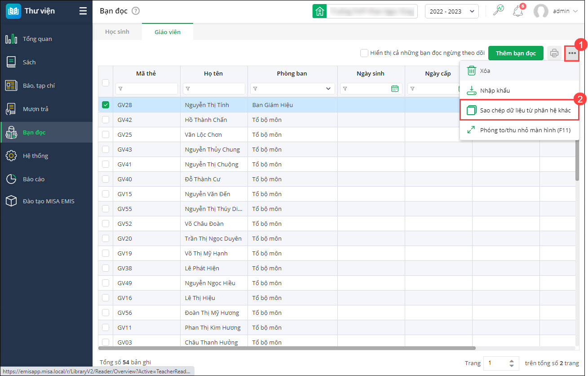The width and height of the screenshot is (588, 376).
Task: Click filter funnel icon in Ngày sinh column
Action: (345, 89)
